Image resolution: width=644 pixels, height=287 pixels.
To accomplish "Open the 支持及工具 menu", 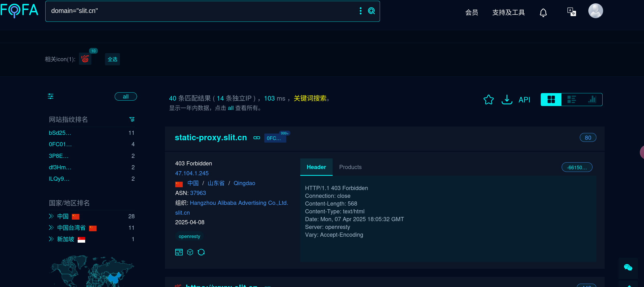I will coord(508,12).
